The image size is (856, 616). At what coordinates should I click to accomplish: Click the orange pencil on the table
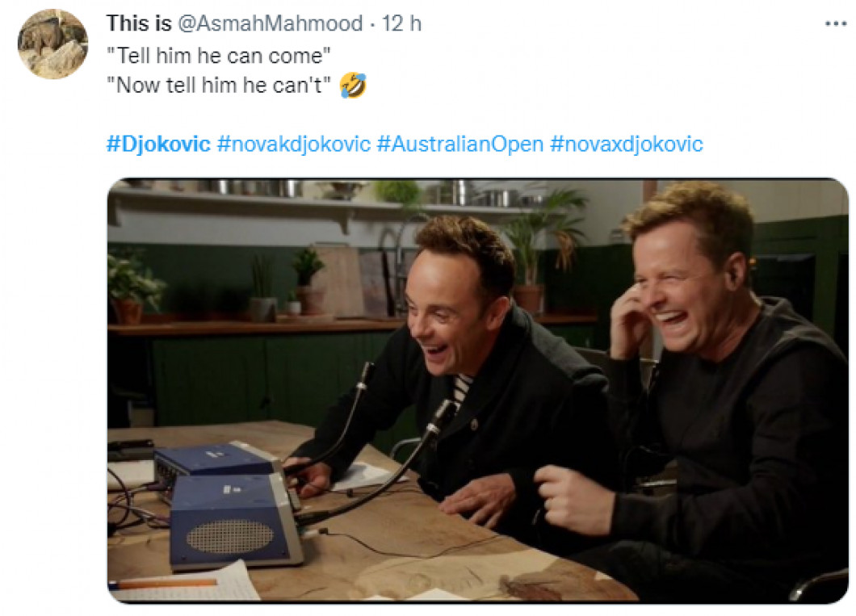pyautogui.click(x=162, y=585)
